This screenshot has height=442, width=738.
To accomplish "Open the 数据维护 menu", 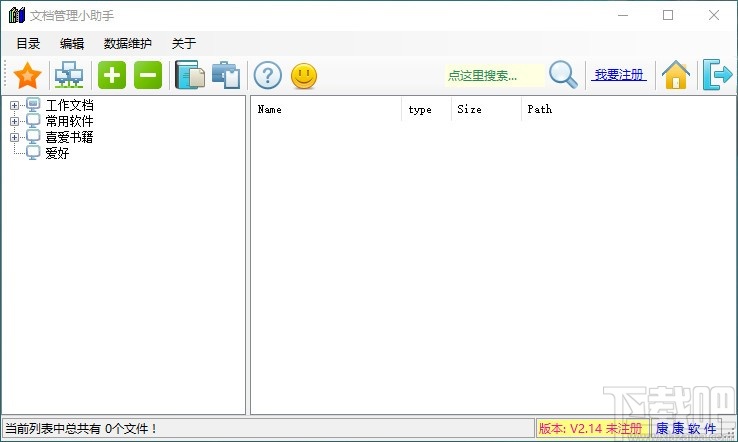I will pyautogui.click(x=128, y=43).
